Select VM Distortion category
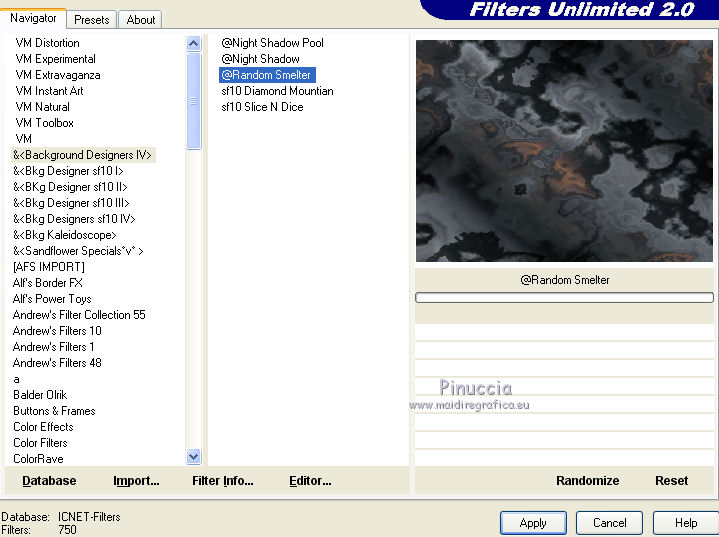 coord(47,43)
